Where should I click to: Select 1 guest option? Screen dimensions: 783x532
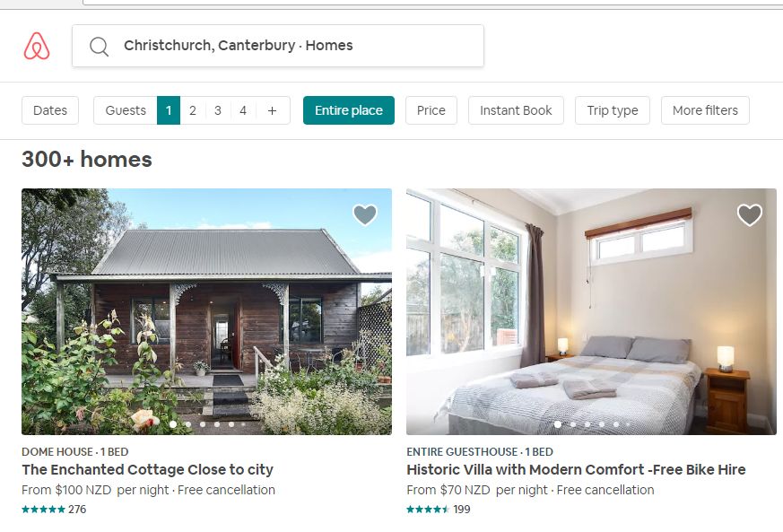(x=169, y=110)
